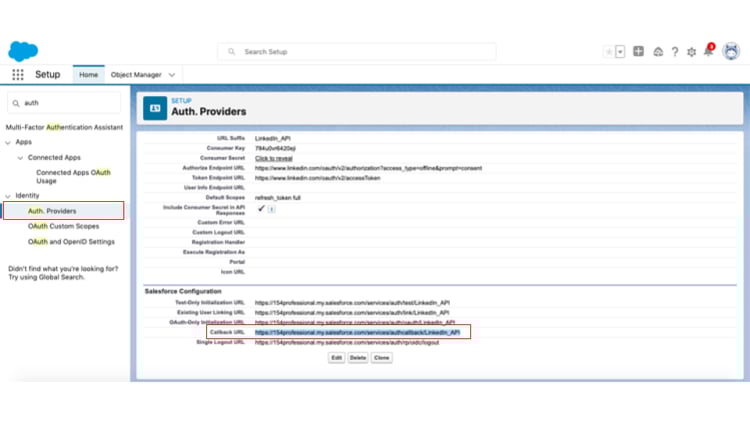Click the Salesforce cloud logo

point(23,51)
